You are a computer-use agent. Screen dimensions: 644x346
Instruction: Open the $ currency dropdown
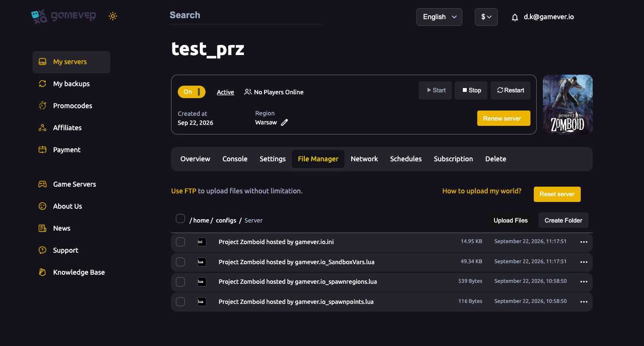click(x=486, y=17)
